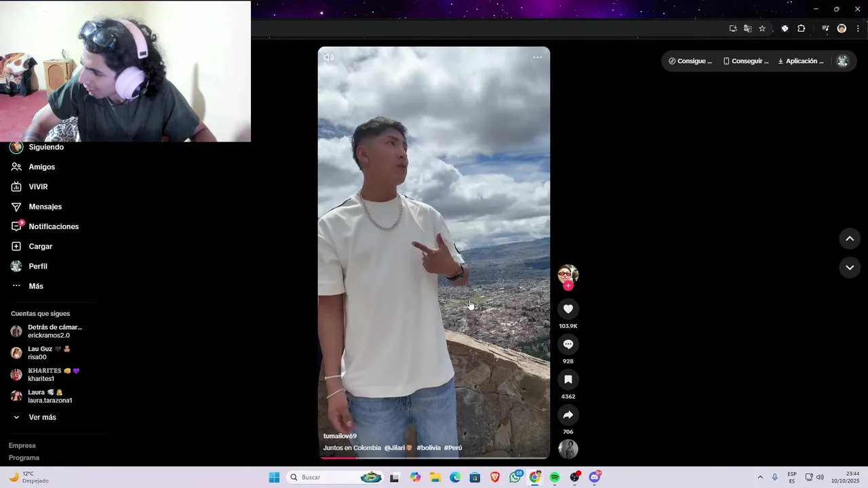Screen dimensions: 868x488
Task: Click the Programa footer link
Action: 24,457
